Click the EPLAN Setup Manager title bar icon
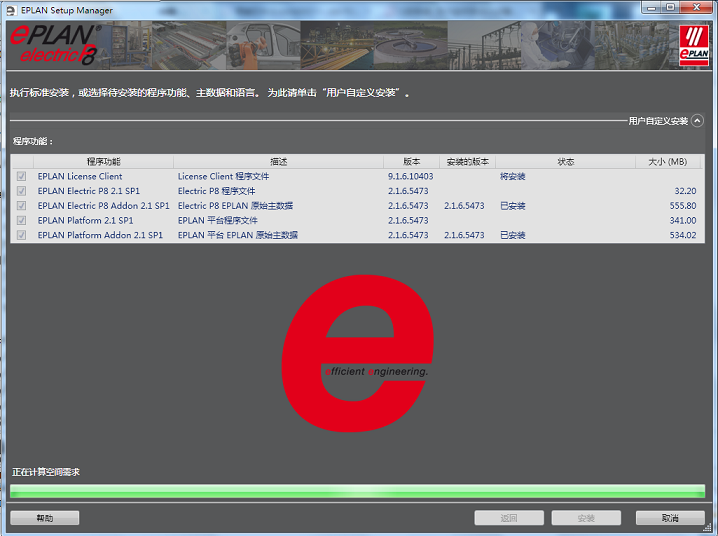Image resolution: width=718 pixels, height=536 pixels. (11, 10)
